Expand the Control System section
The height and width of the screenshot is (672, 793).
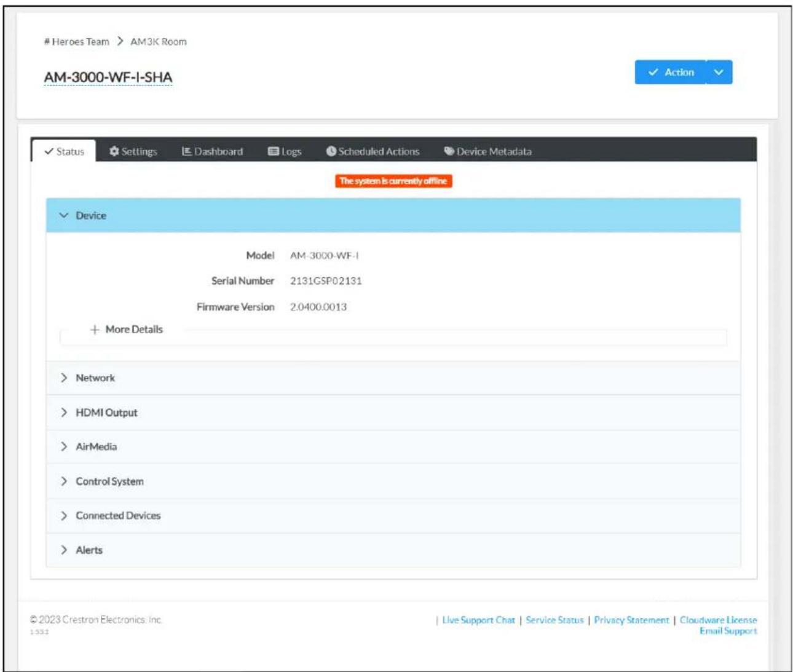point(393,481)
